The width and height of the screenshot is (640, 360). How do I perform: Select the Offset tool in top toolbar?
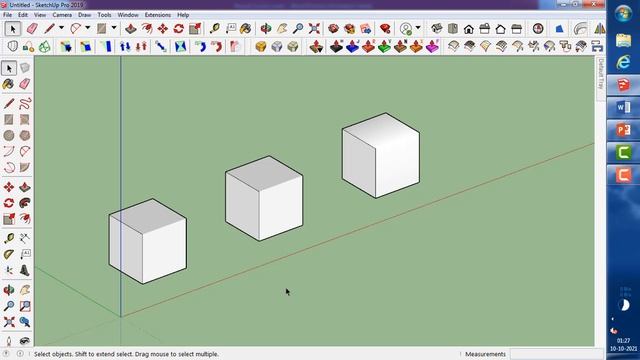[x=147, y=29]
